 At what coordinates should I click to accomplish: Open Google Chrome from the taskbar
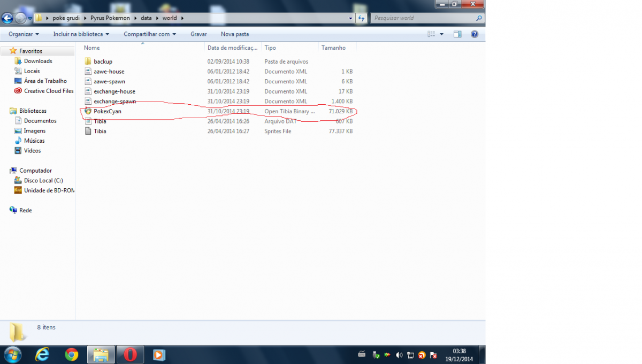tap(71, 354)
